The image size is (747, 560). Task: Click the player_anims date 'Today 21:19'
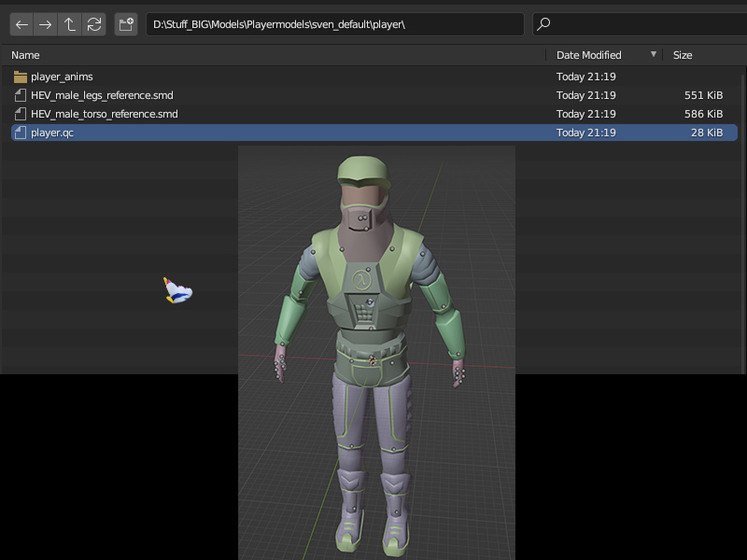[586, 77]
